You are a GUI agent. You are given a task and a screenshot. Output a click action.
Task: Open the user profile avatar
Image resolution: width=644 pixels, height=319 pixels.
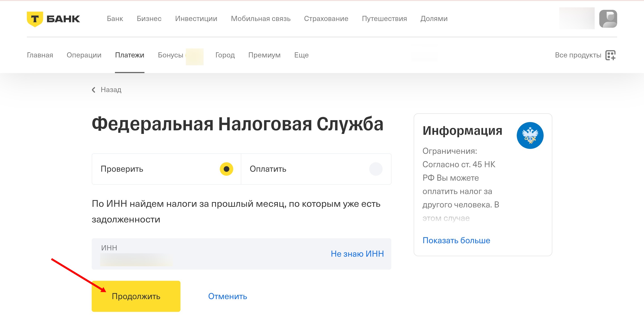(608, 19)
